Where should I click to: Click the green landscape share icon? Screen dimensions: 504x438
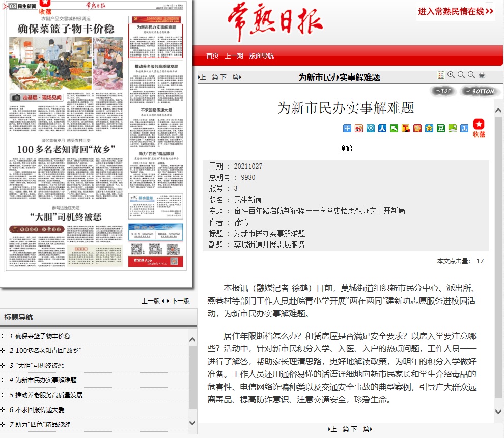pos(453,129)
